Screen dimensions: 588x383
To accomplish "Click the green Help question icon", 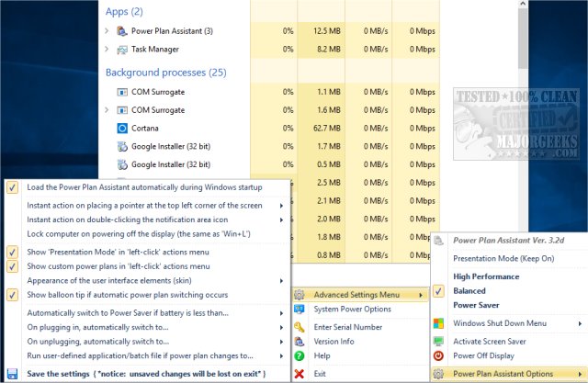I will tap(300, 355).
